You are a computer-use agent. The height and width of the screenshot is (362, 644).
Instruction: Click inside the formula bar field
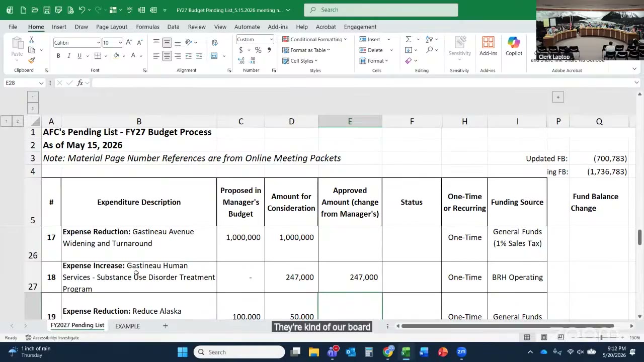(x=362, y=83)
